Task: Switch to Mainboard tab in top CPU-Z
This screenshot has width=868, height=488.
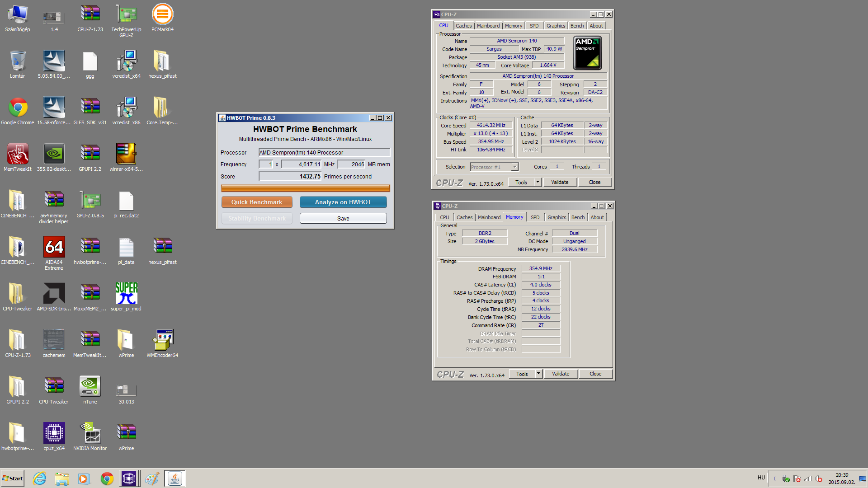Action: coord(488,26)
